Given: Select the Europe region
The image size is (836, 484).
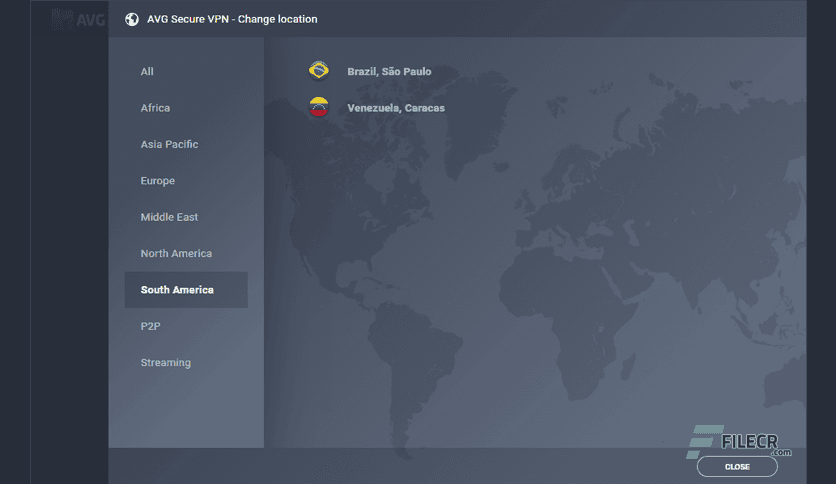Looking at the screenshot, I should (x=158, y=181).
